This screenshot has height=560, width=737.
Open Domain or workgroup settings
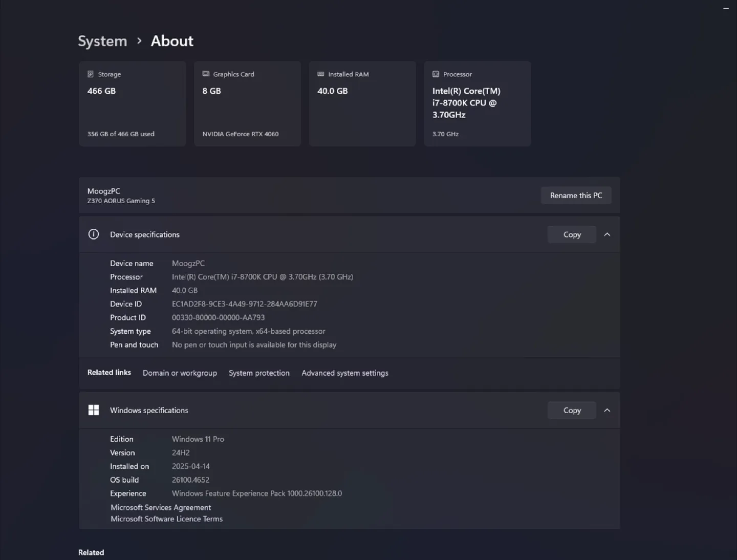180,373
